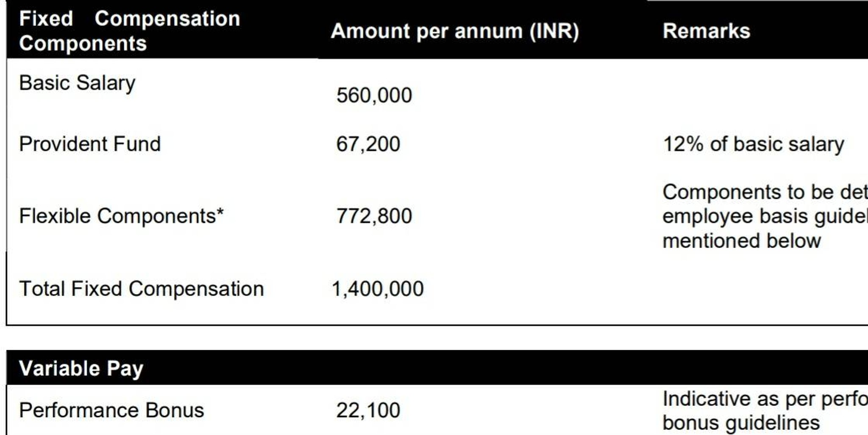Image resolution: width=868 pixels, height=435 pixels.
Task: Click the Fixed Compensation Components header
Action: click(x=130, y=31)
